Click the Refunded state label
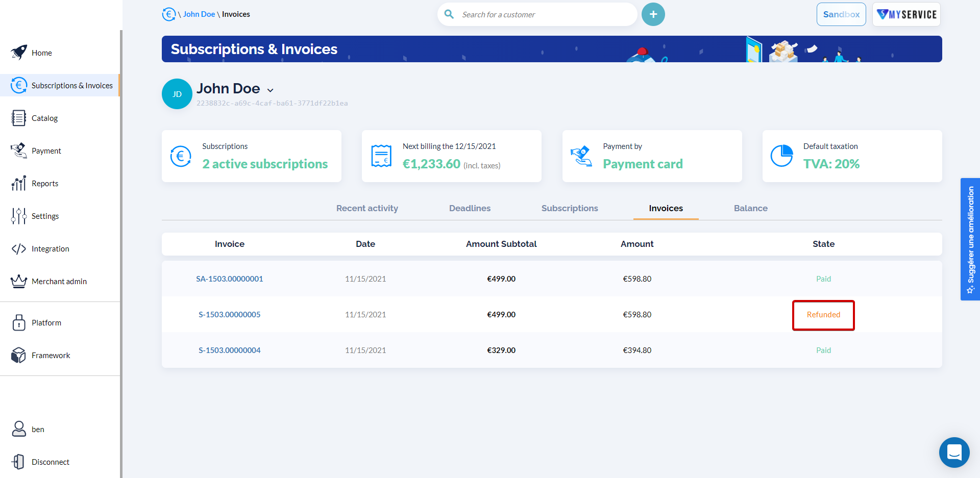Viewport: 980px width, 478px height. 823,314
